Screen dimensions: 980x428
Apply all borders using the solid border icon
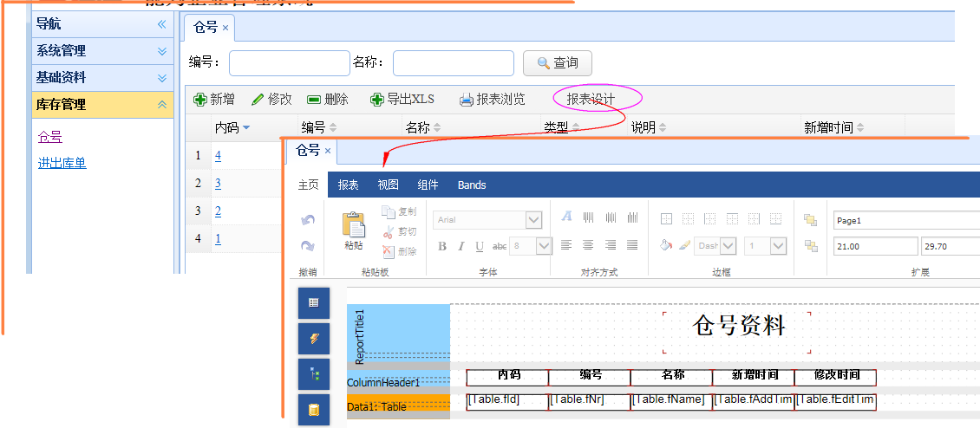(666, 218)
